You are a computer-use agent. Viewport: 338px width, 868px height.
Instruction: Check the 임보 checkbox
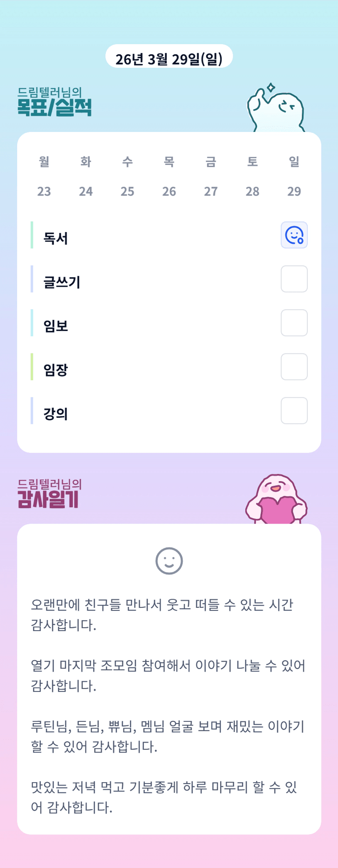294,323
